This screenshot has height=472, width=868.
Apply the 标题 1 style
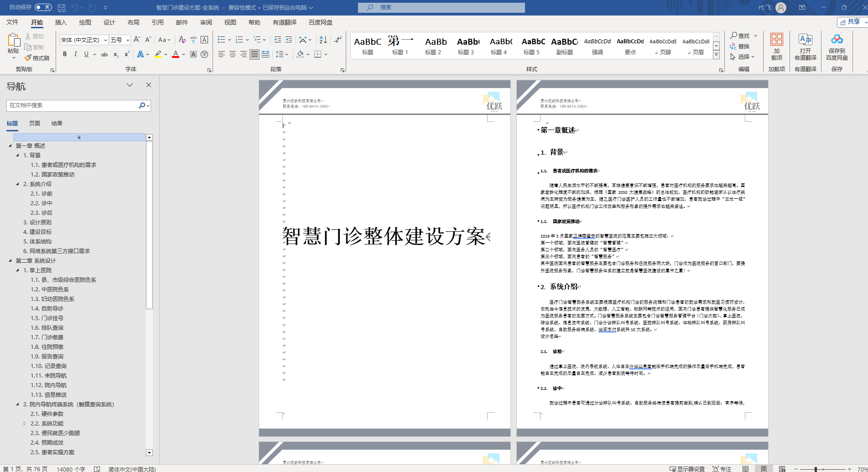coord(400,46)
